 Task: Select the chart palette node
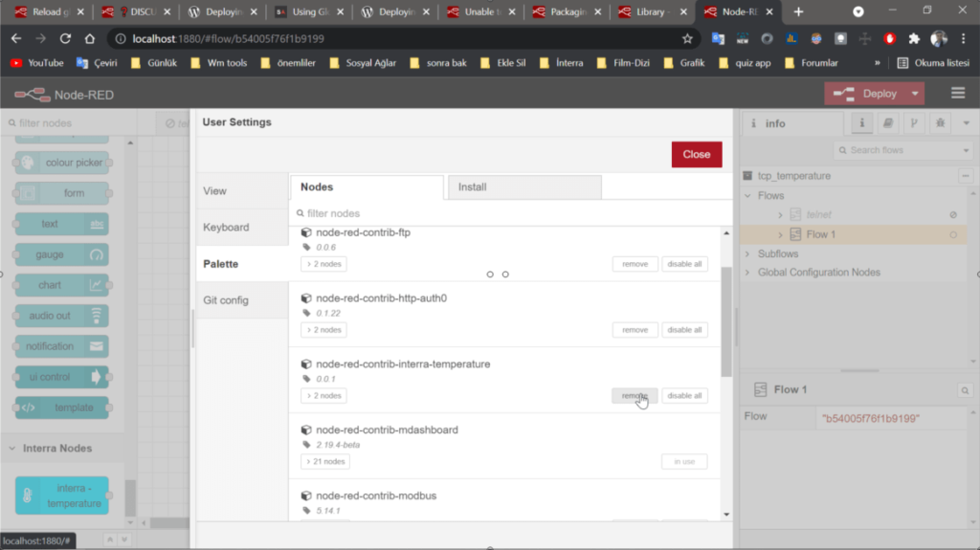tap(62, 285)
